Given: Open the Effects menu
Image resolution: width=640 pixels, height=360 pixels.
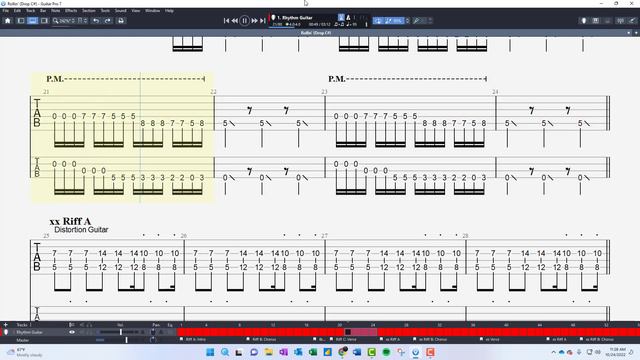Looking at the screenshot, I should pos(71,11).
